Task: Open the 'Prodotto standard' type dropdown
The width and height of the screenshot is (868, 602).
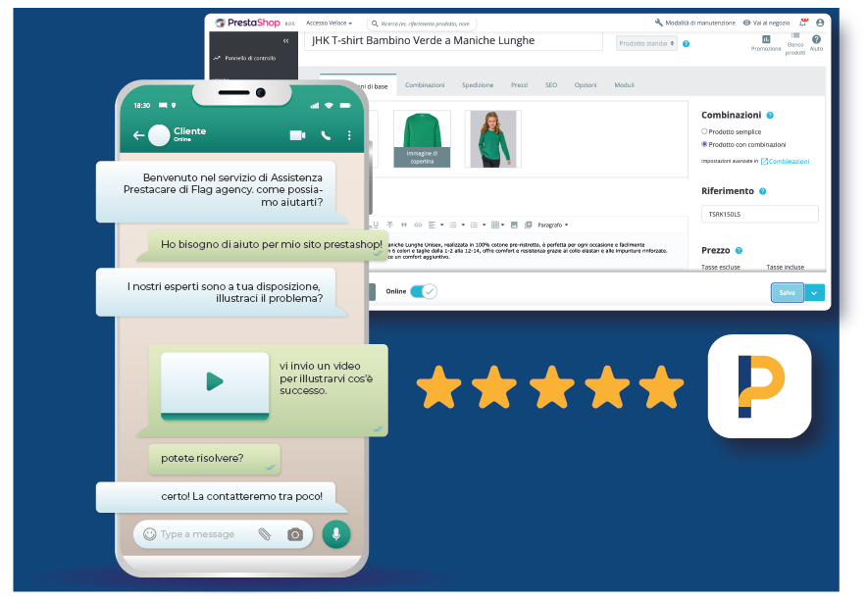Action: (x=646, y=44)
